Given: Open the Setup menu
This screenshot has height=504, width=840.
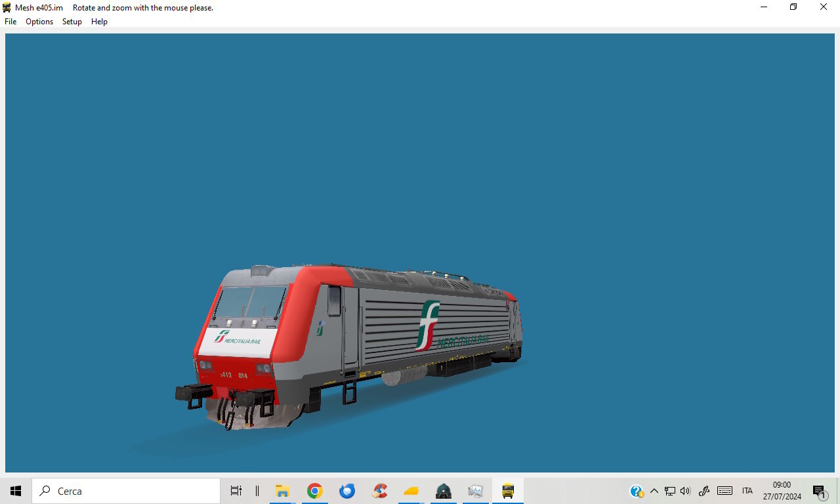Looking at the screenshot, I should [x=72, y=22].
